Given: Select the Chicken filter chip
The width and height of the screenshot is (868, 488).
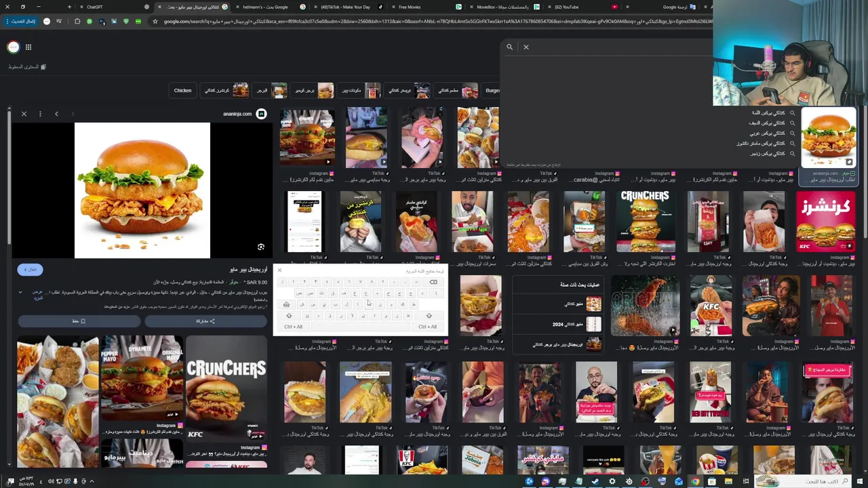Looking at the screenshot, I should [x=182, y=90].
